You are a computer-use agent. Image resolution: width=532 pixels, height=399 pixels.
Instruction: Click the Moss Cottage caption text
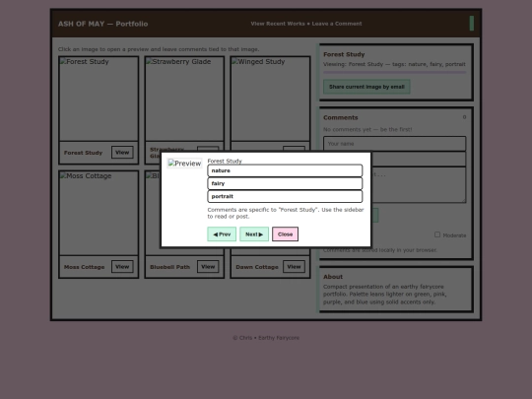(x=84, y=267)
